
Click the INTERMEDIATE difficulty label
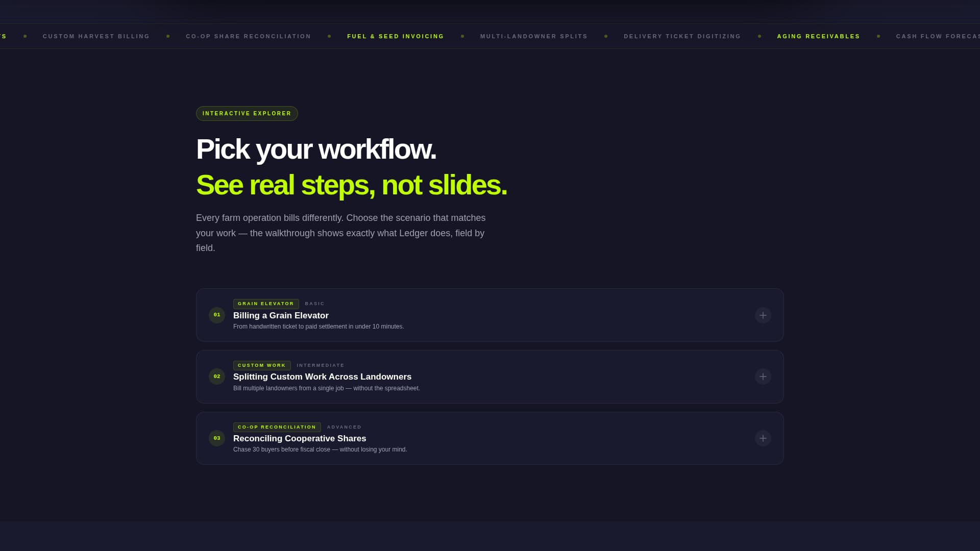[321, 365]
